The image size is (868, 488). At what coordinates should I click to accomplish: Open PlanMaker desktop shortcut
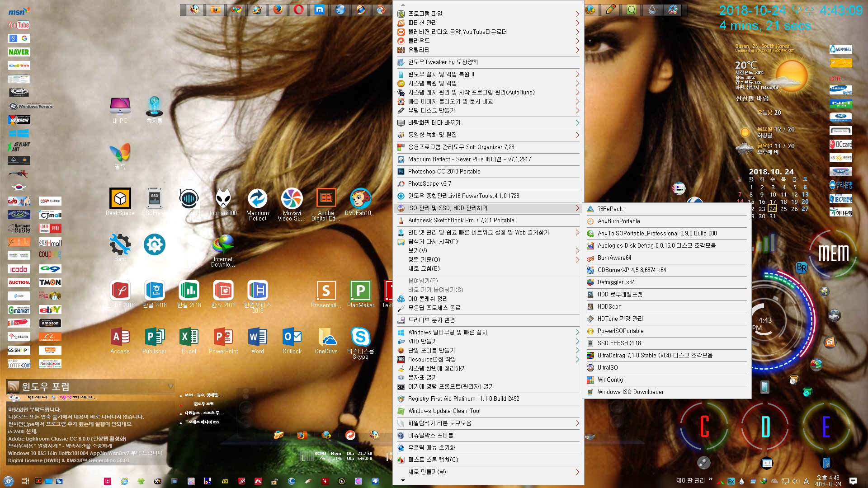click(x=360, y=294)
